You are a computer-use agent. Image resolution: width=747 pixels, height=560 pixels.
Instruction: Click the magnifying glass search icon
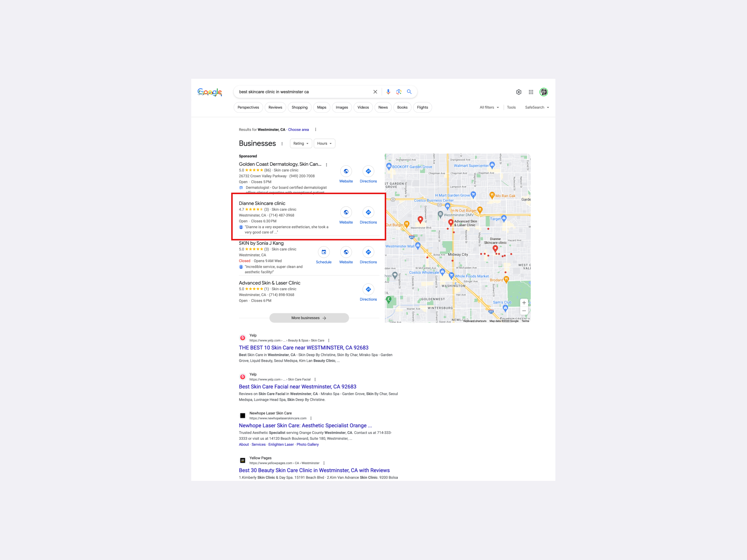[409, 92]
